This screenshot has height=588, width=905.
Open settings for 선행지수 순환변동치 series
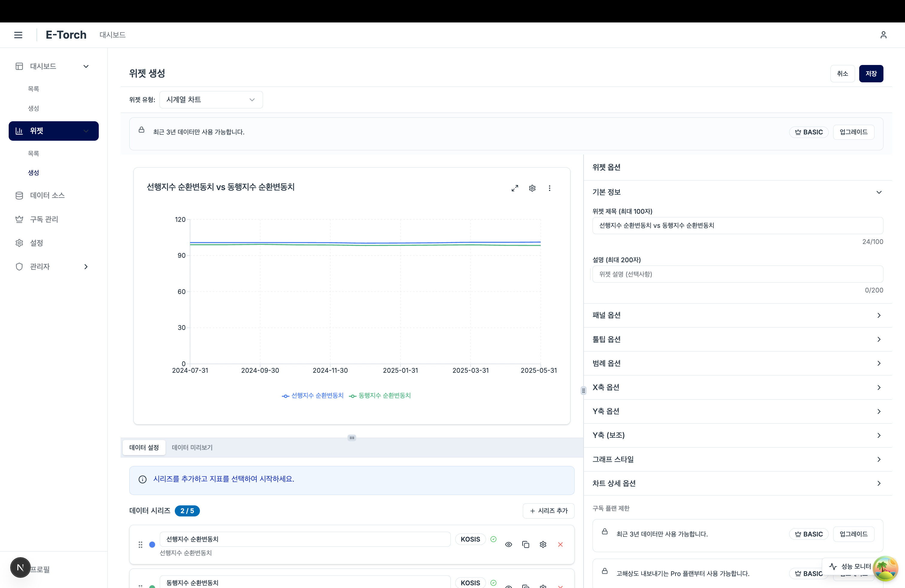click(543, 544)
